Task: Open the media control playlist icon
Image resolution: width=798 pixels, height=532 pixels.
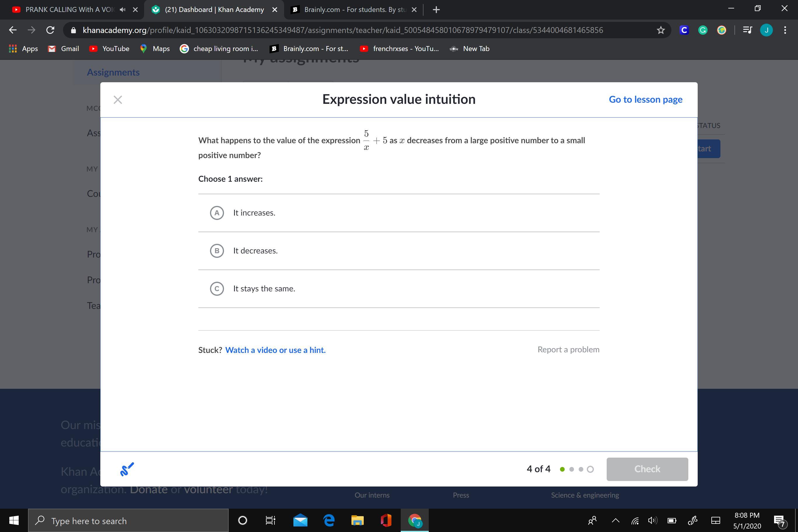Action: click(747, 30)
